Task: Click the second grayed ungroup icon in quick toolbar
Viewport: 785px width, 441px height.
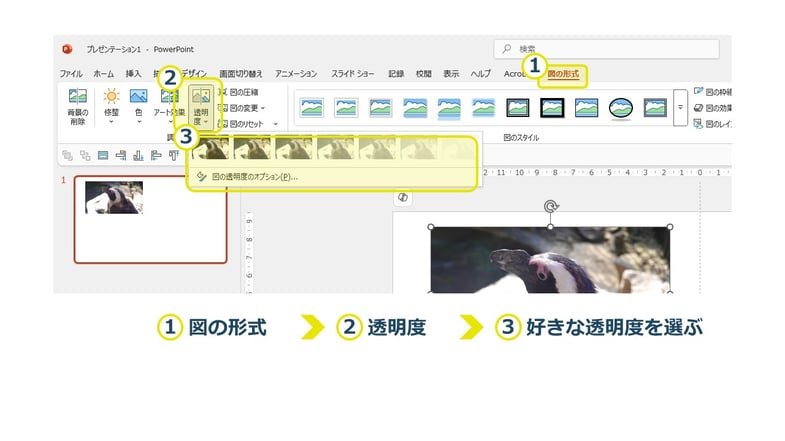Action: (x=85, y=156)
